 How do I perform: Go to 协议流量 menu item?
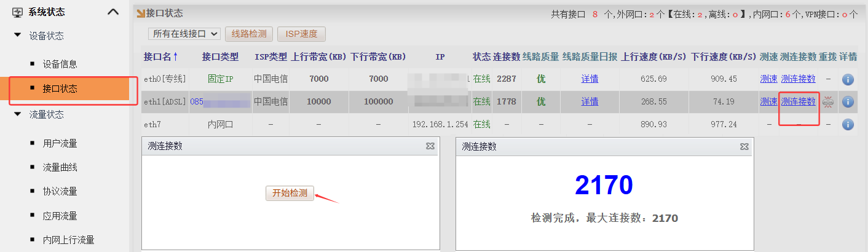click(x=60, y=192)
